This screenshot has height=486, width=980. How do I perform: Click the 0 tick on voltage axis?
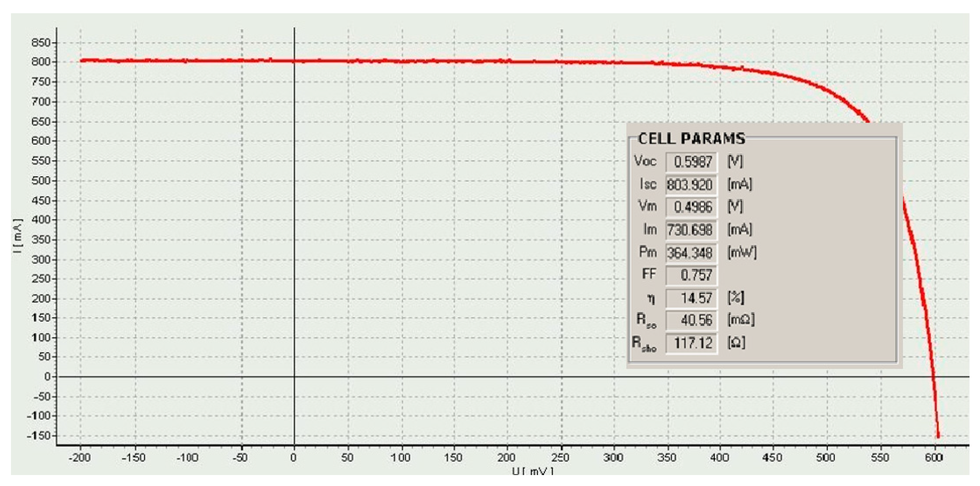click(x=293, y=458)
